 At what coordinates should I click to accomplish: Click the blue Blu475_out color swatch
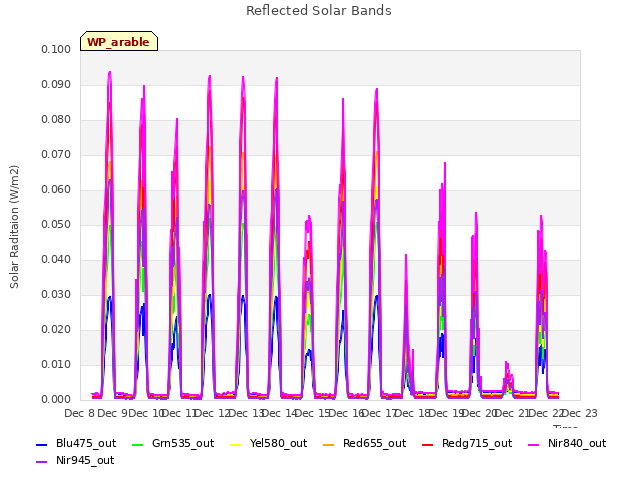click(x=42, y=444)
